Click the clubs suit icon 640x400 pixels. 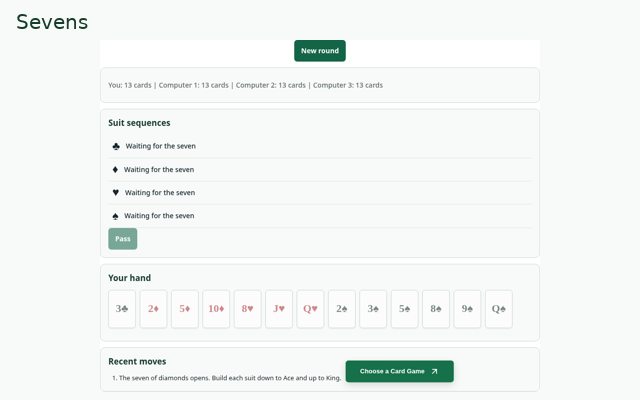pos(116,146)
